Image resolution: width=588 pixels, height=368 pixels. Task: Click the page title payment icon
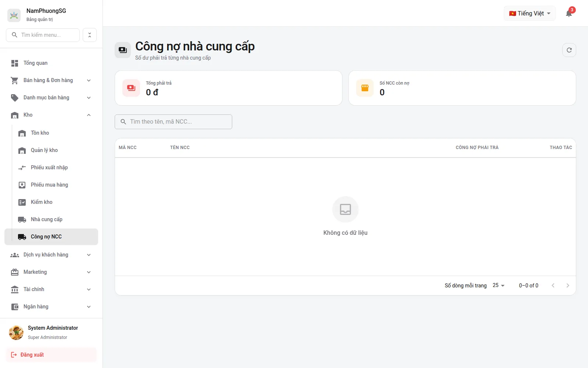(x=123, y=50)
